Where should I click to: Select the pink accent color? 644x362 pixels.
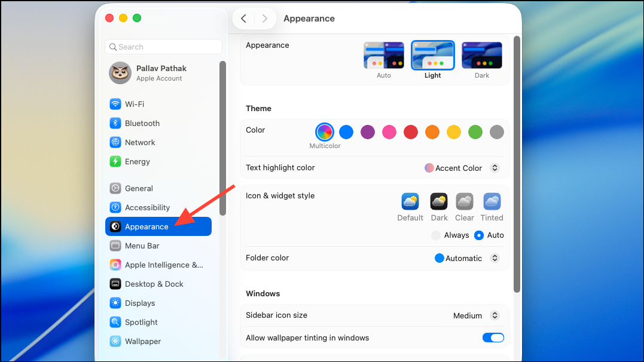(x=389, y=132)
